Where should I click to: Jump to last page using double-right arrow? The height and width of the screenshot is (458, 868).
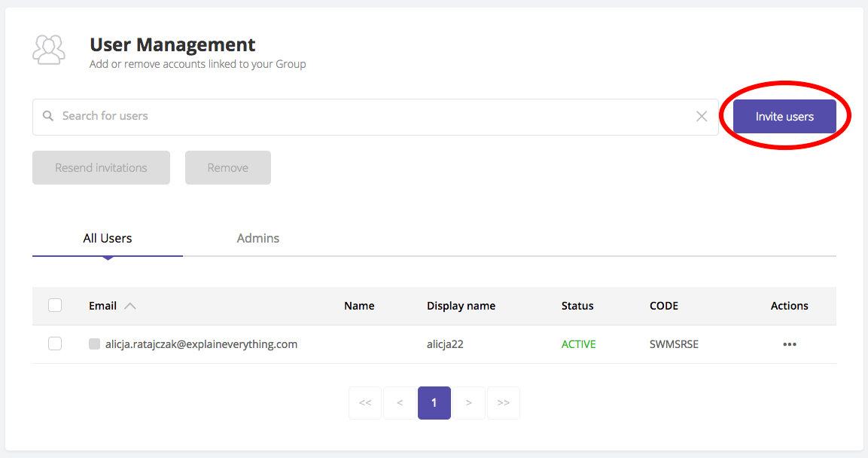(503, 402)
